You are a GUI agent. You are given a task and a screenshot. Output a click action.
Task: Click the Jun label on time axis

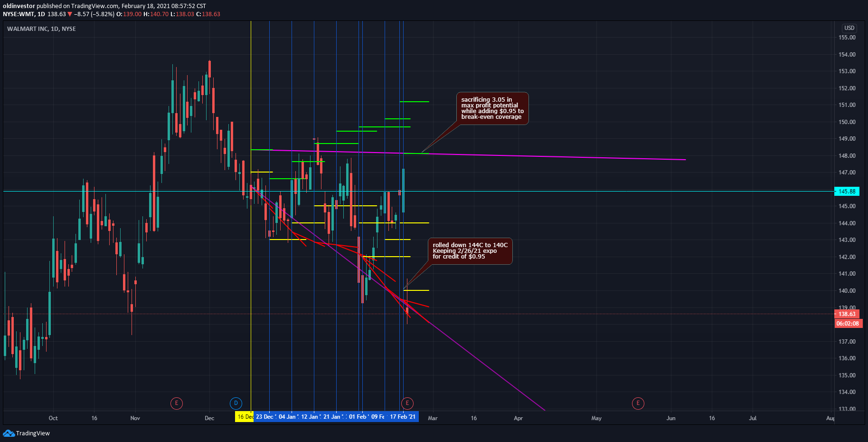[x=671, y=418]
